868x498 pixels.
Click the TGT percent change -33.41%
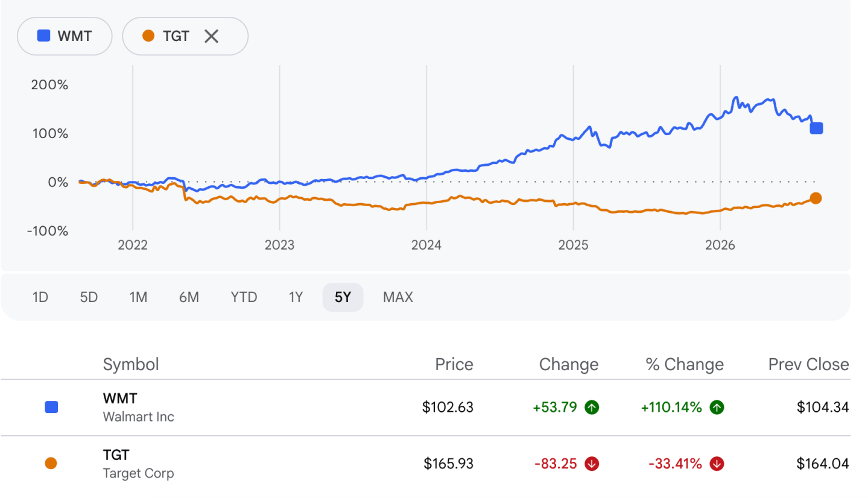pyautogui.click(x=676, y=464)
